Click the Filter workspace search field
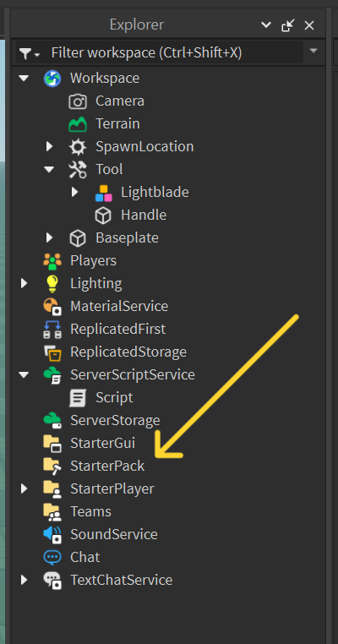Image resolution: width=338 pixels, height=644 pixels. (x=175, y=52)
